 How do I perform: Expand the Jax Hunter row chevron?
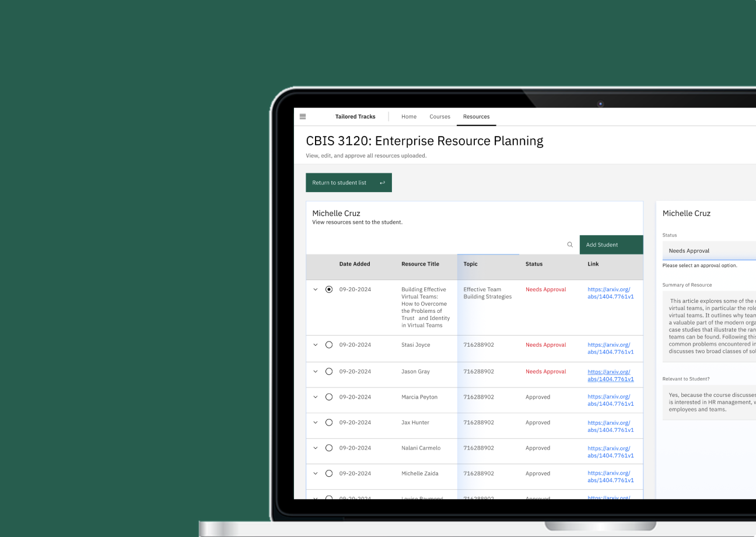click(x=316, y=423)
